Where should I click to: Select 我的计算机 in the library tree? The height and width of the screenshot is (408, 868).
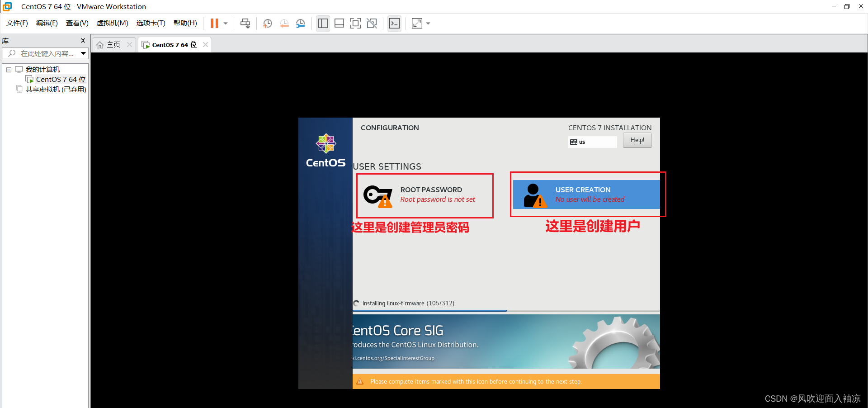click(42, 69)
